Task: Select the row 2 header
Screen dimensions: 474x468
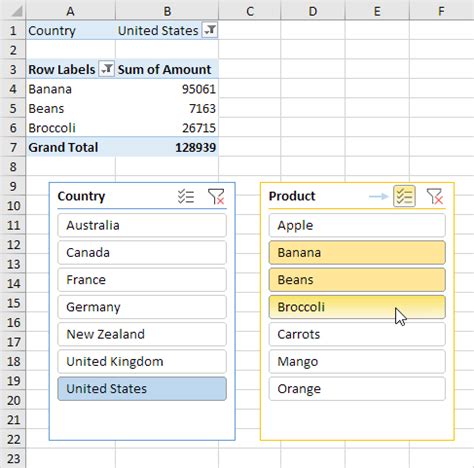Action: coord(13,50)
